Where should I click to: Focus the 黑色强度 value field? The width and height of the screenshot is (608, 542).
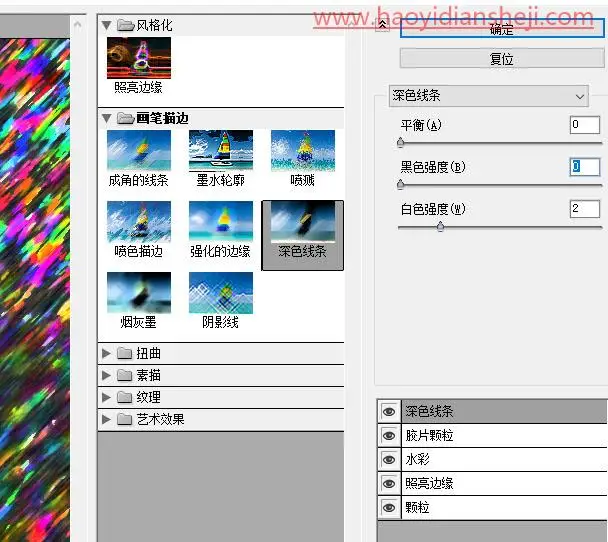pos(585,167)
